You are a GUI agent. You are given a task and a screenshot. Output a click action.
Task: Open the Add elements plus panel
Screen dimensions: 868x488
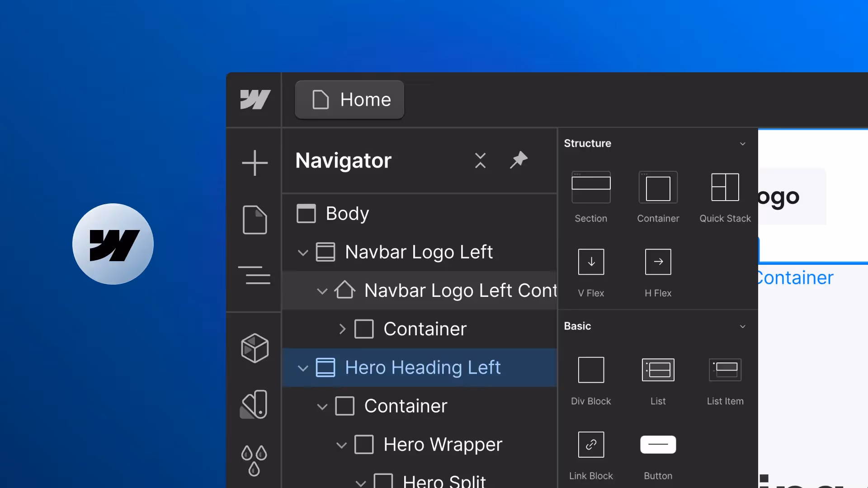pos(255,163)
